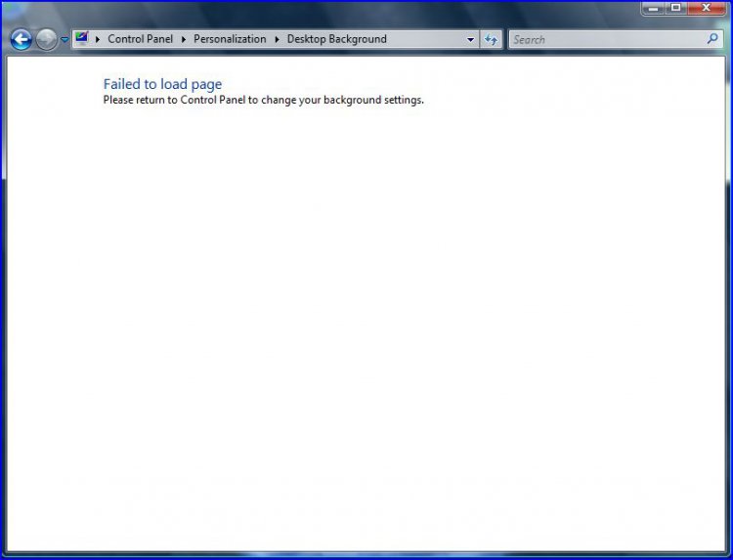This screenshot has height=560, width=733.
Task: Refresh the page with the refresh button
Action: (491, 40)
